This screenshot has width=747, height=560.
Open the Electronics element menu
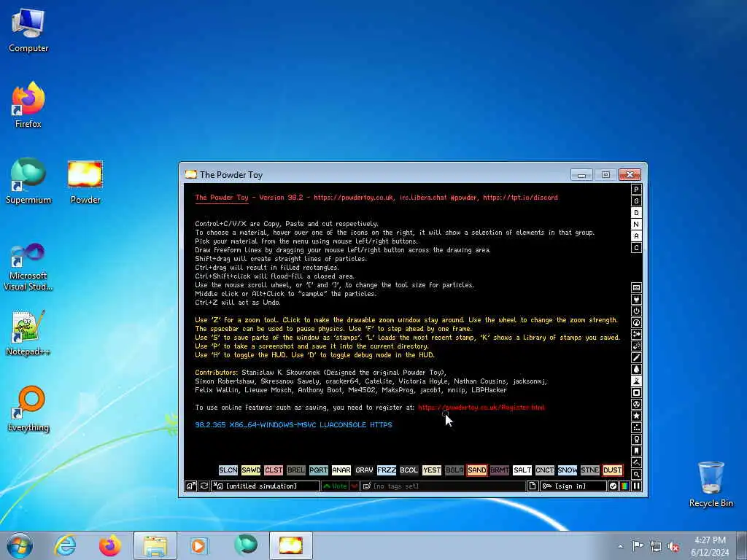click(x=636, y=299)
